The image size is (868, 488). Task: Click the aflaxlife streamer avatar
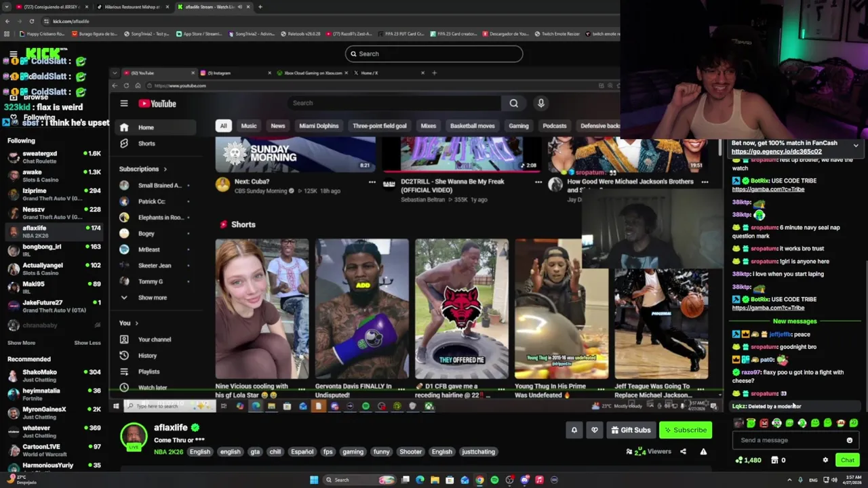pos(134,436)
